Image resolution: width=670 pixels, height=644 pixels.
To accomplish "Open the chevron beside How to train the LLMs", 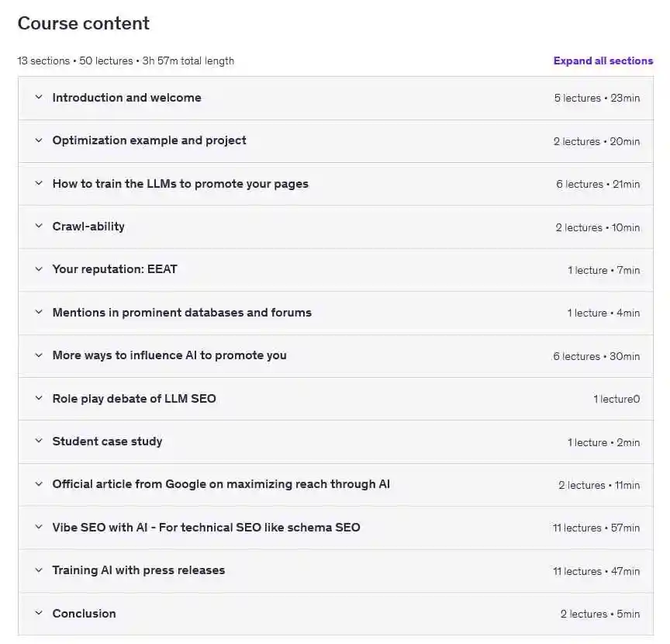I will (39, 183).
